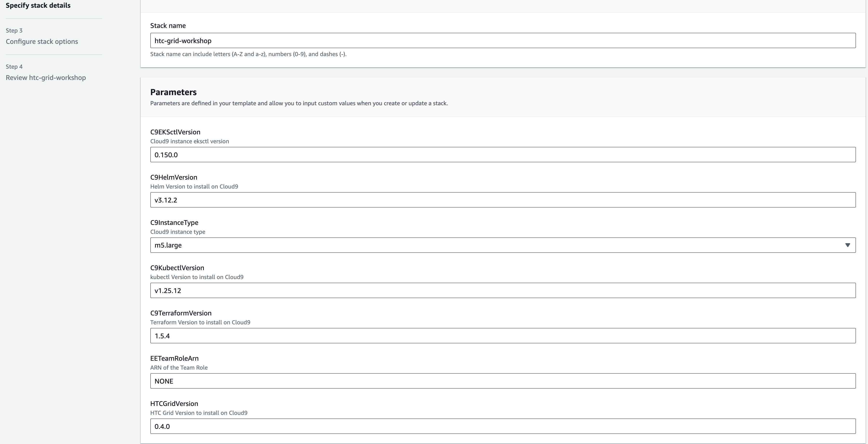This screenshot has width=868, height=444.
Task: Go to Configure stack options step
Action: [42, 41]
